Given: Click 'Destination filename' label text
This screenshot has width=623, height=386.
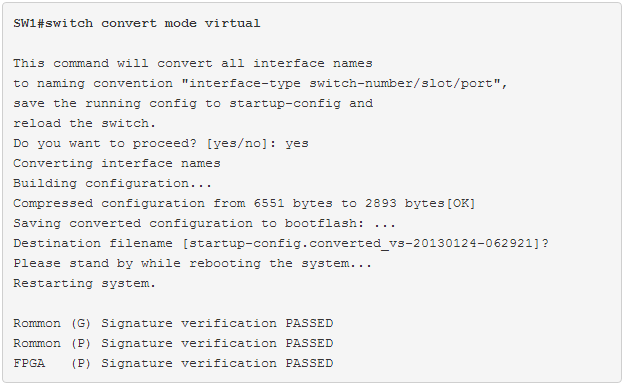Looking at the screenshot, I should 93,243.
